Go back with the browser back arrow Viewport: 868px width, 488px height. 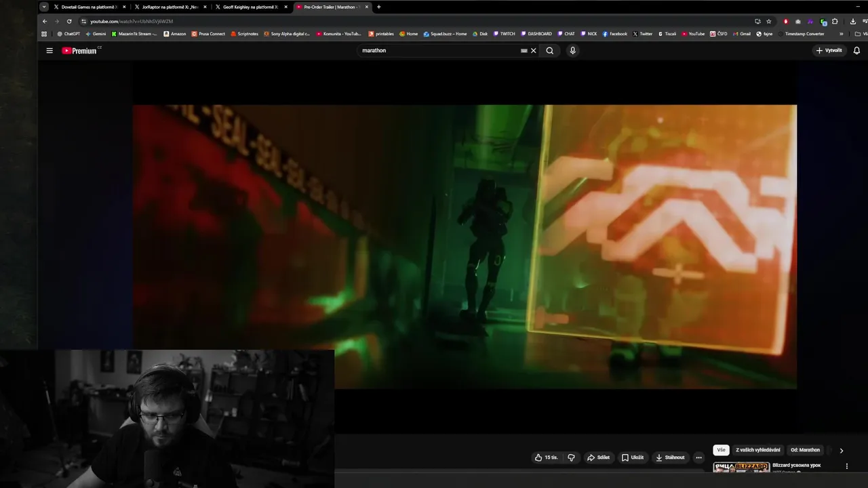[x=45, y=21]
